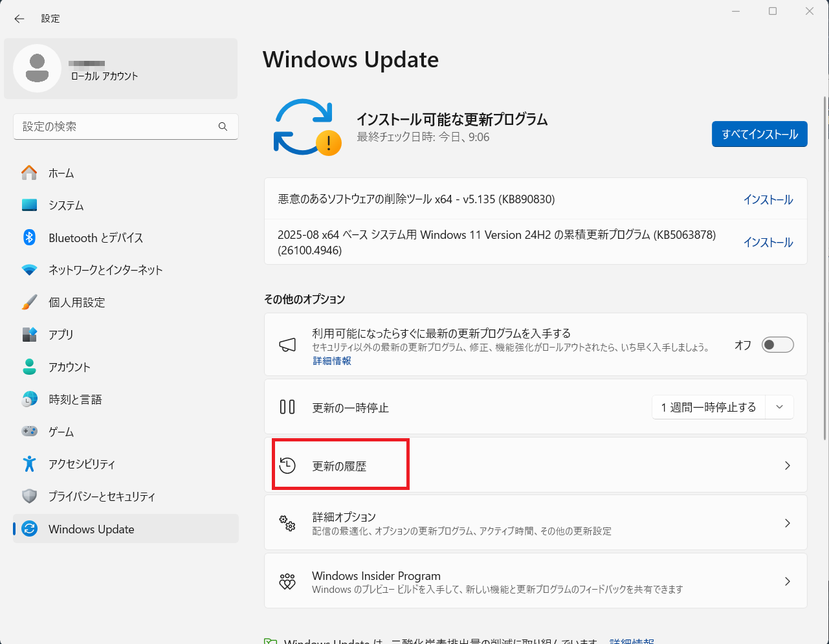Maximize the Settings window

pos(773,11)
